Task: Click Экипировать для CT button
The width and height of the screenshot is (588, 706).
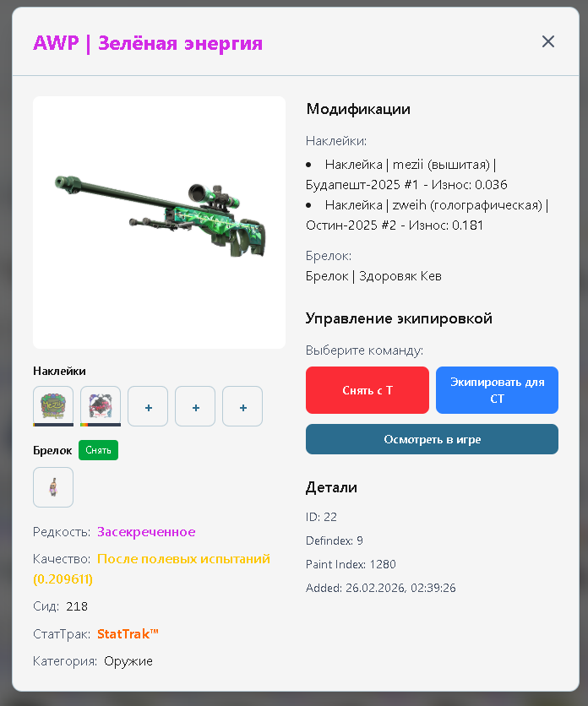Action: tap(497, 390)
